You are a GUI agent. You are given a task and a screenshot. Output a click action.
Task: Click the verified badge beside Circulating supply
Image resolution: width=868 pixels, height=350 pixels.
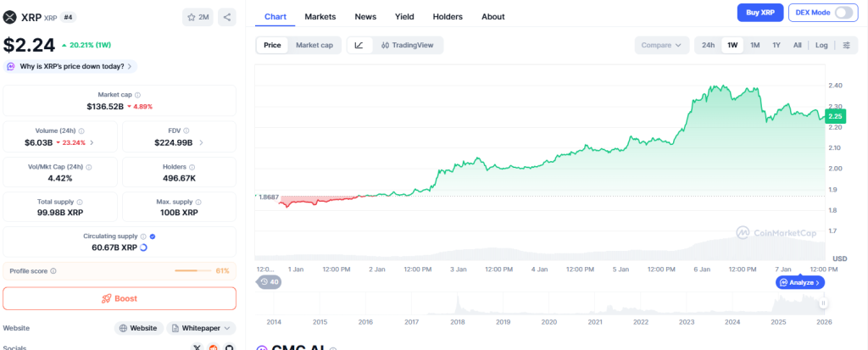click(x=153, y=236)
